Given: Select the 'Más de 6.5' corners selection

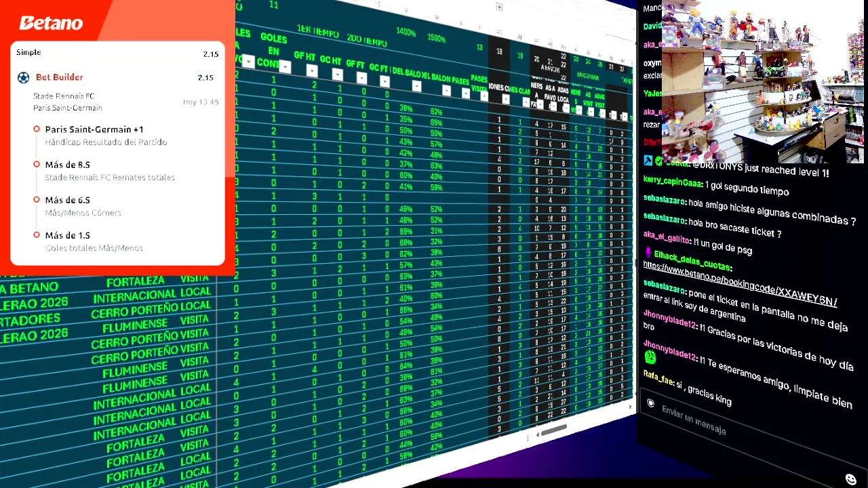Looking at the screenshot, I should coord(67,200).
